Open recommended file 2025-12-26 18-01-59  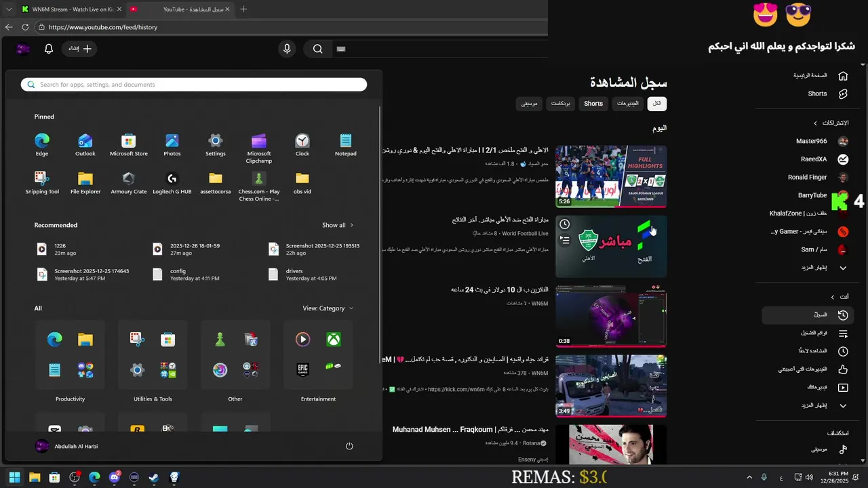pos(186,249)
